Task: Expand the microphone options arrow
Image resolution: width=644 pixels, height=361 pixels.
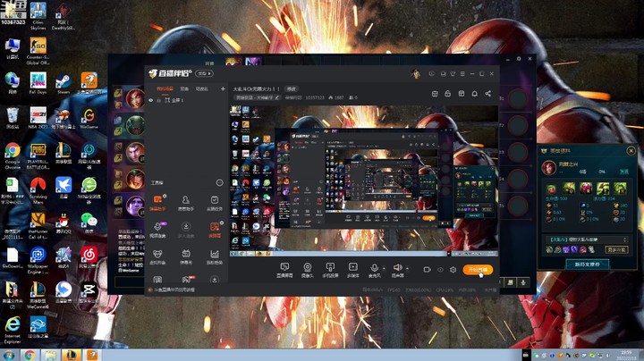Action: [384, 268]
